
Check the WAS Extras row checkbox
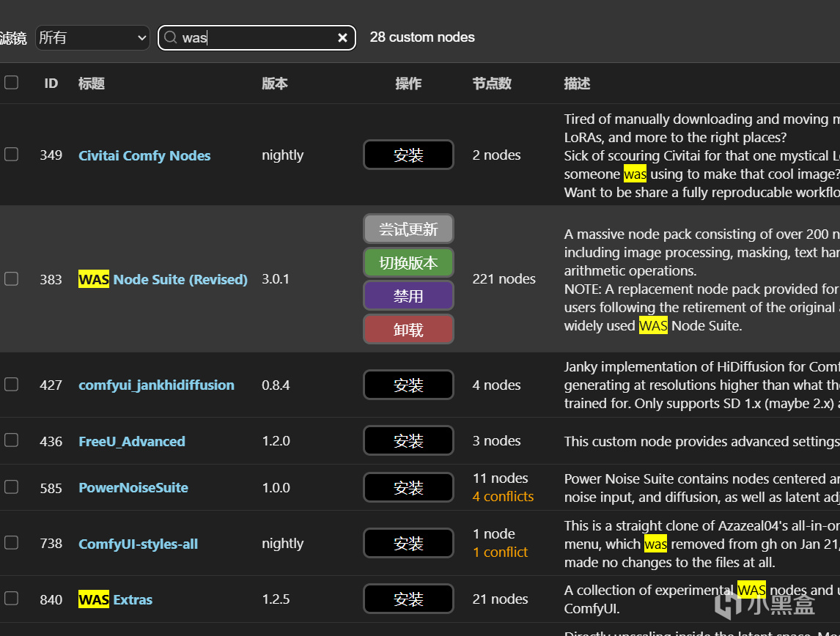pos(11,598)
